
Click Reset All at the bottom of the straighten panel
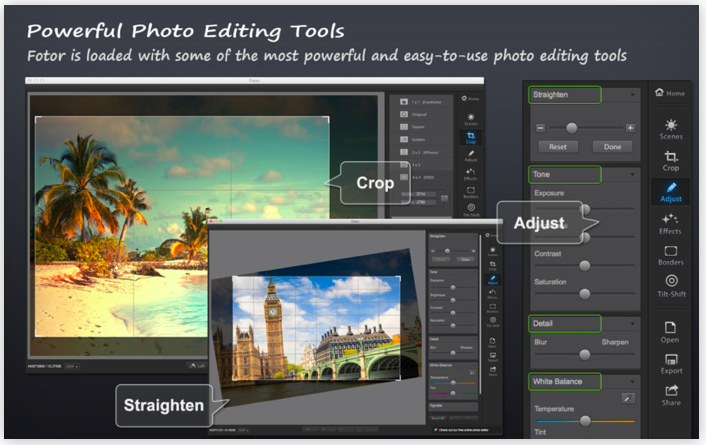(x=439, y=418)
